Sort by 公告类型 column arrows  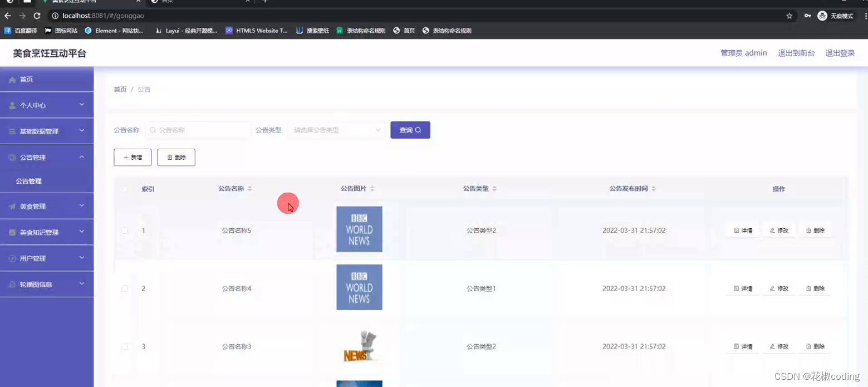[494, 189]
